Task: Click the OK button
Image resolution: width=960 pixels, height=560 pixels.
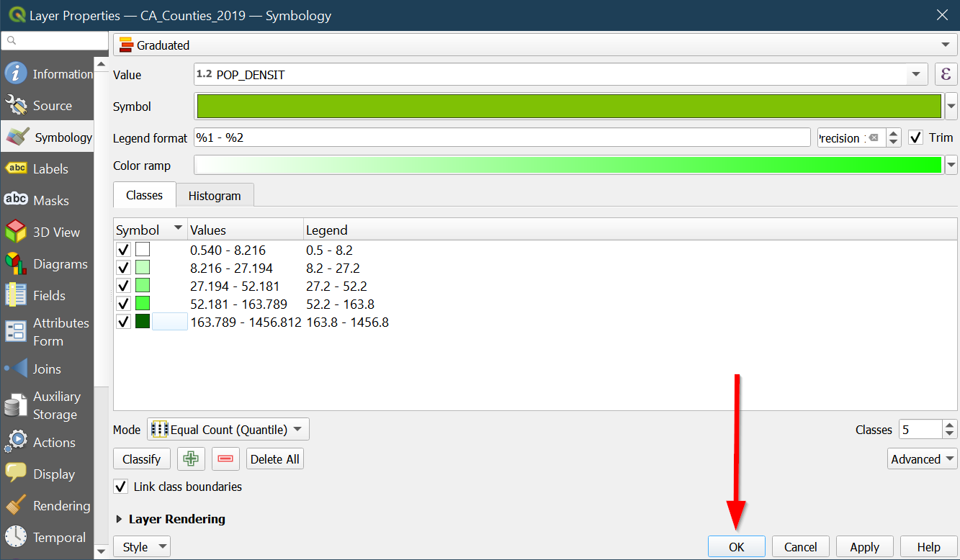Action: [736, 547]
